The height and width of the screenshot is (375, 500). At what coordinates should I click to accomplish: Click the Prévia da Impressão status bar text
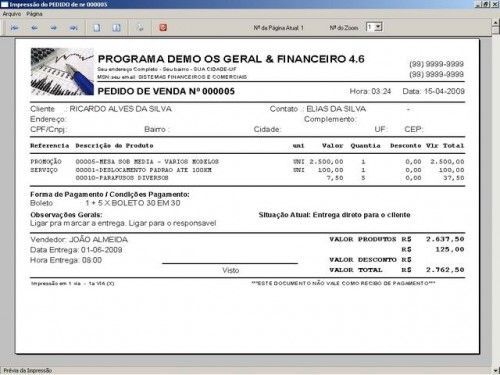click(x=28, y=370)
